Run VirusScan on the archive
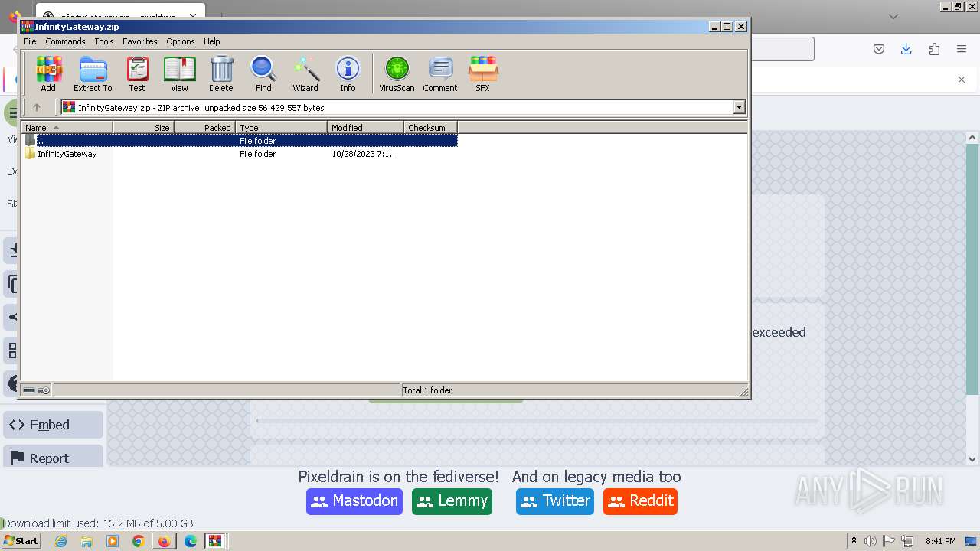This screenshot has width=980, height=551. coord(397,74)
